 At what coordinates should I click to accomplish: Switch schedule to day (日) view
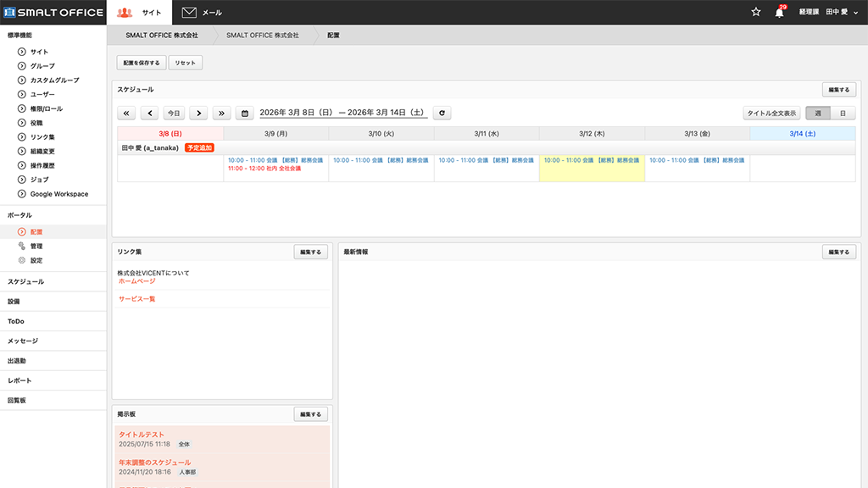click(842, 113)
